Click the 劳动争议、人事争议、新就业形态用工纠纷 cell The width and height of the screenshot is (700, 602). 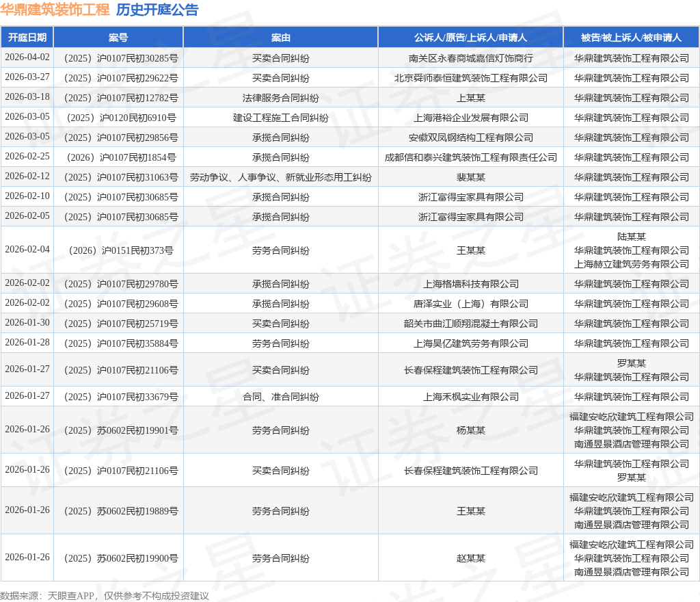coord(281,177)
